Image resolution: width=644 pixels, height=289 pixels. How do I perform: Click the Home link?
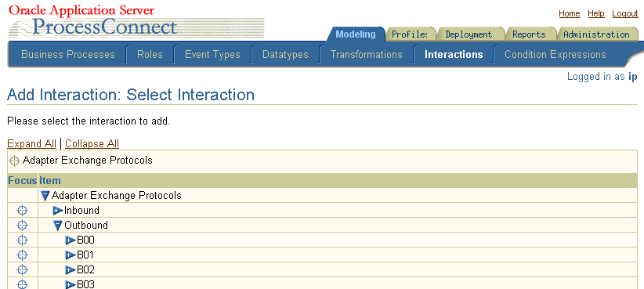(570, 14)
